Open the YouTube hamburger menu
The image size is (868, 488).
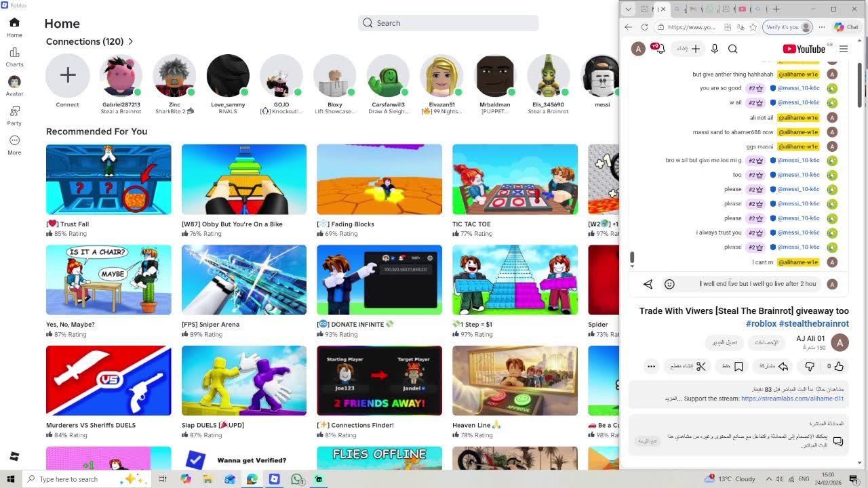(844, 49)
